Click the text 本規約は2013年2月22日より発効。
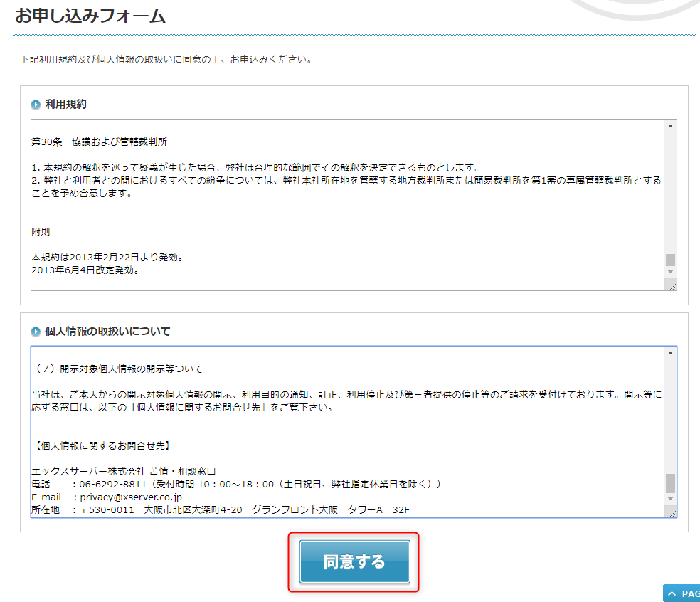700x602 pixels. click(107, 257)
